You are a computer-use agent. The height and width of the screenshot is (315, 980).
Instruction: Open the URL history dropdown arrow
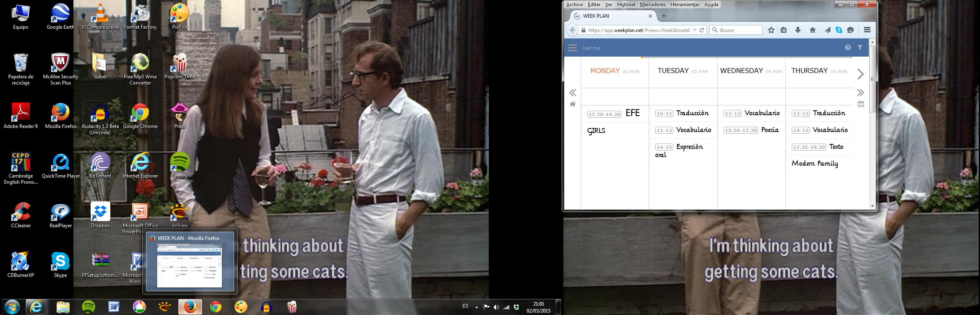695,30
